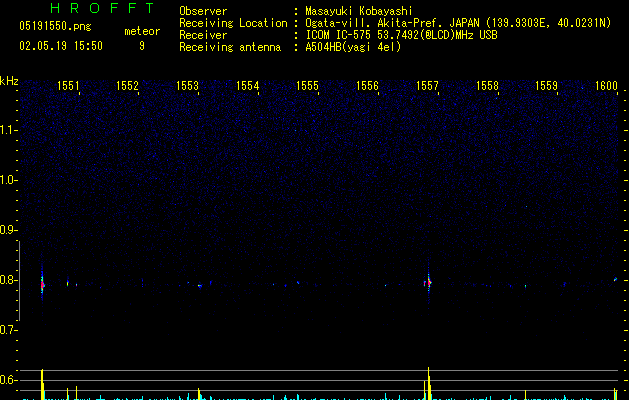Click the tall intensity peak before 1551
Image resolution: width=629 pixels, height=400 pixels.
42,384
